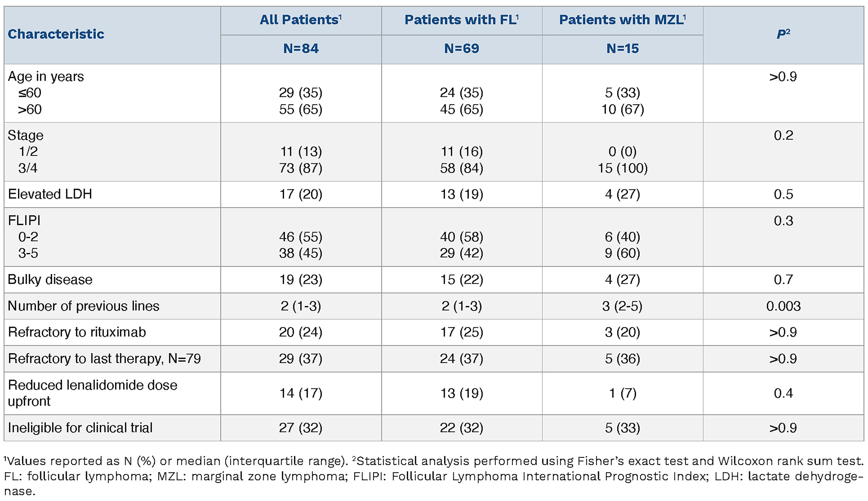868x501 pixels.
Task: Select the N=84 subheader cell
Action: point(301,49)
